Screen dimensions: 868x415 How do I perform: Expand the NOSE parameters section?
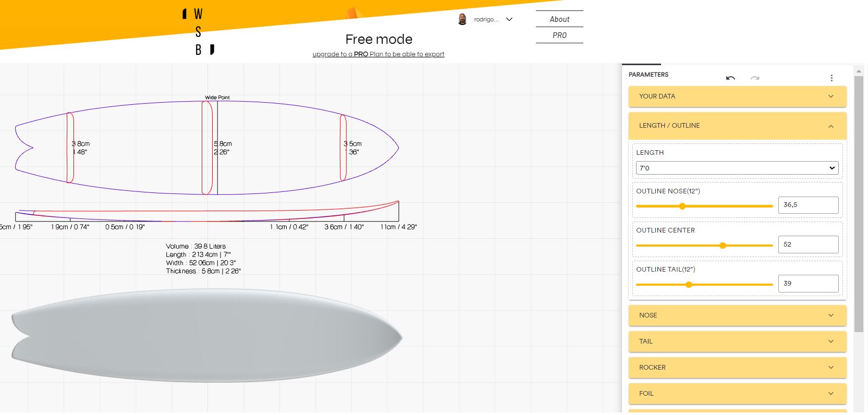[737, 315]
